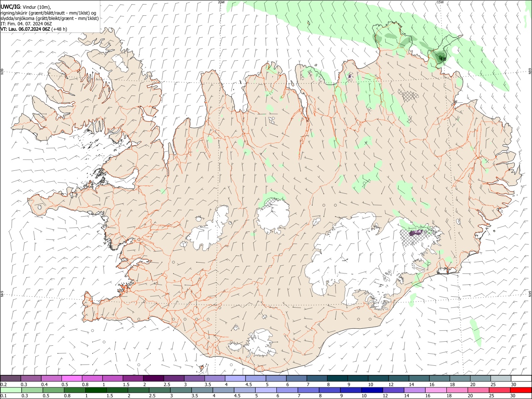Click the '0.1' label under lower legend row
Screen dimensions: 532x399
point(4,396)
